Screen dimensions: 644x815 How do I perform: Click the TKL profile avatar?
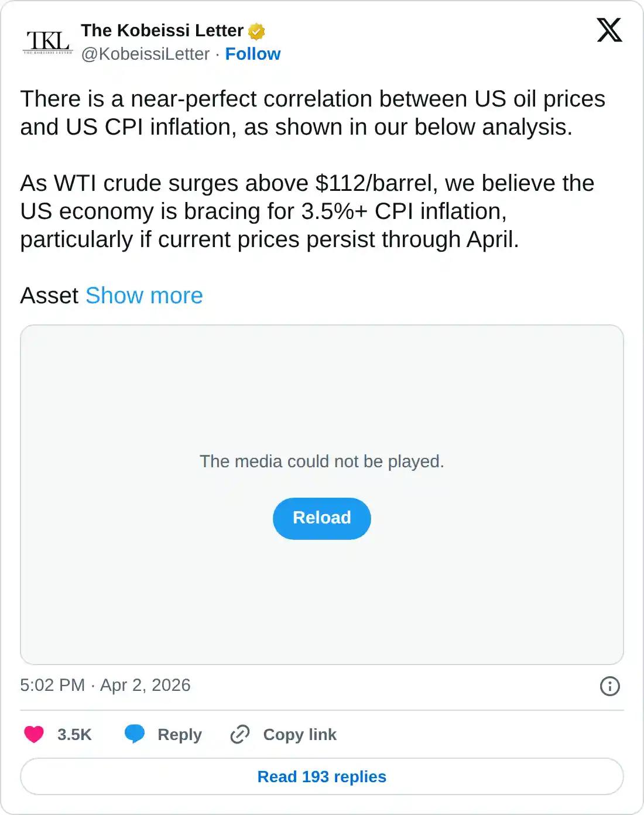(48, 42)
